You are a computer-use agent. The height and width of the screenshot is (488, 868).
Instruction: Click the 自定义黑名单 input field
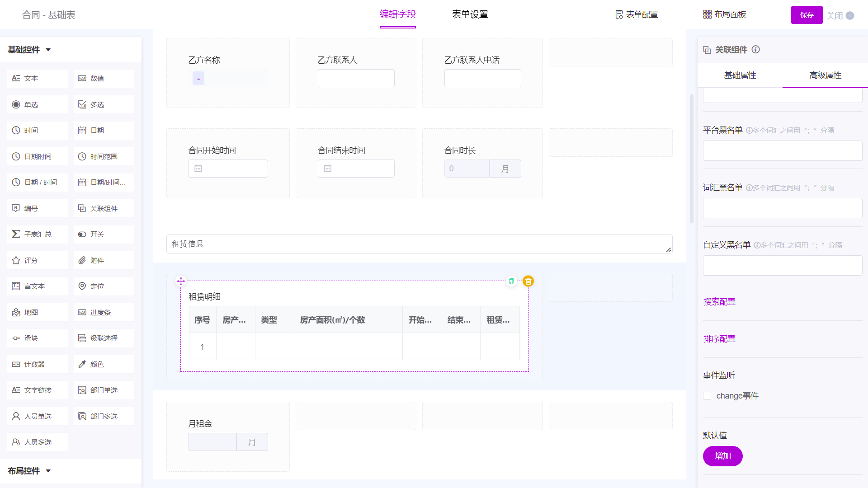click(x=783, y=266)
